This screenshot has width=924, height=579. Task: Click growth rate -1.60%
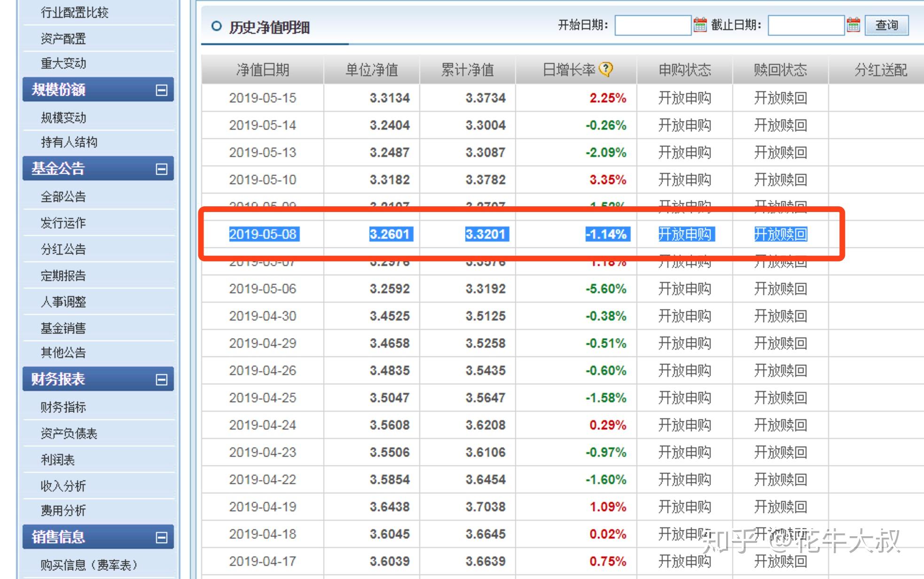point(606,479)
